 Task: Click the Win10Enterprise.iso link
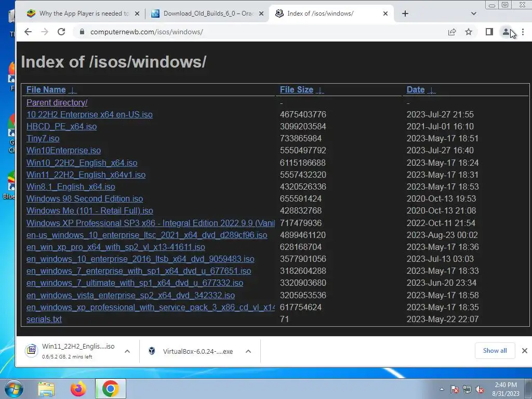[x=63, y=150]
